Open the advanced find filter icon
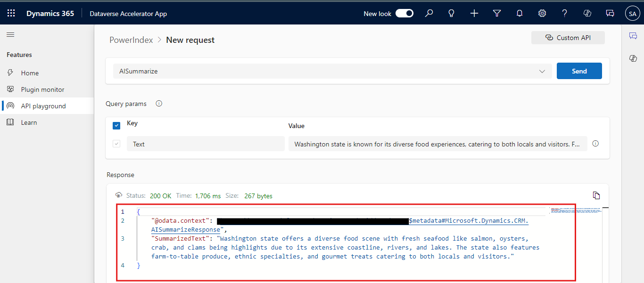Viewport: 644px width, 283px height. click(497, 14)
